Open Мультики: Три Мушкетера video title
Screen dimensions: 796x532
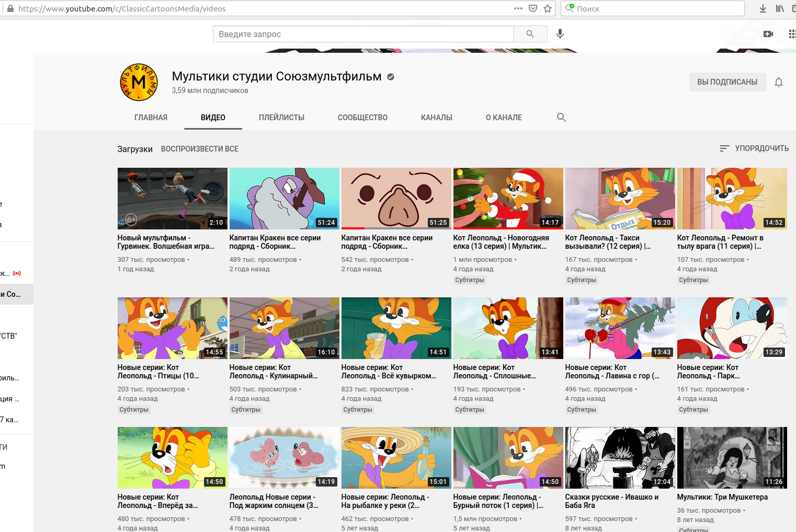point(722,497)
